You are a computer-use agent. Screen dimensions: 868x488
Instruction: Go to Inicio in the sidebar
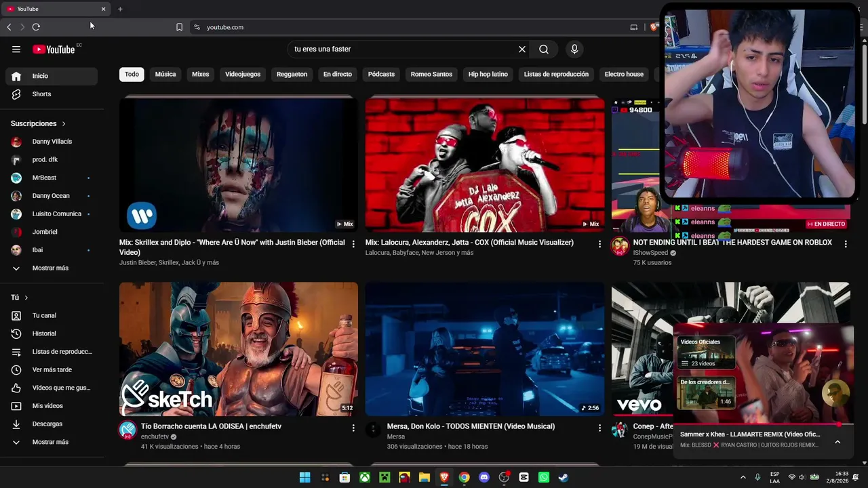(52, 76)
